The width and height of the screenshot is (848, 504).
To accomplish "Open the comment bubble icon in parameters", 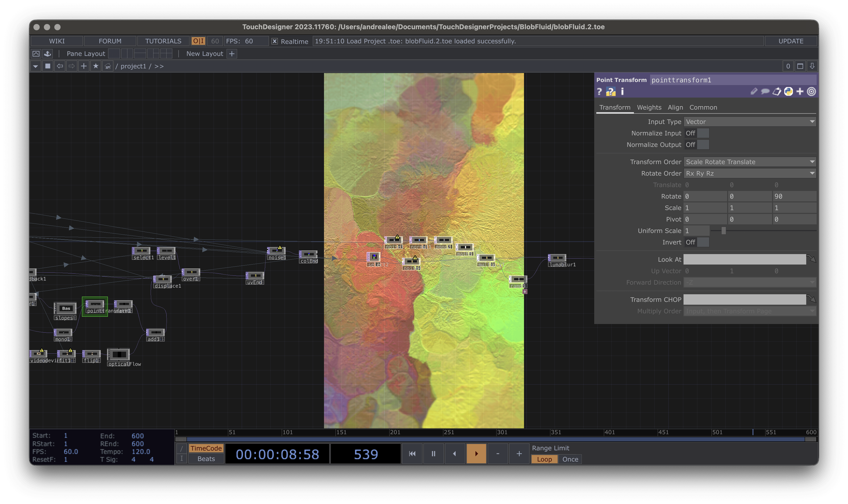I will [765, 92].
